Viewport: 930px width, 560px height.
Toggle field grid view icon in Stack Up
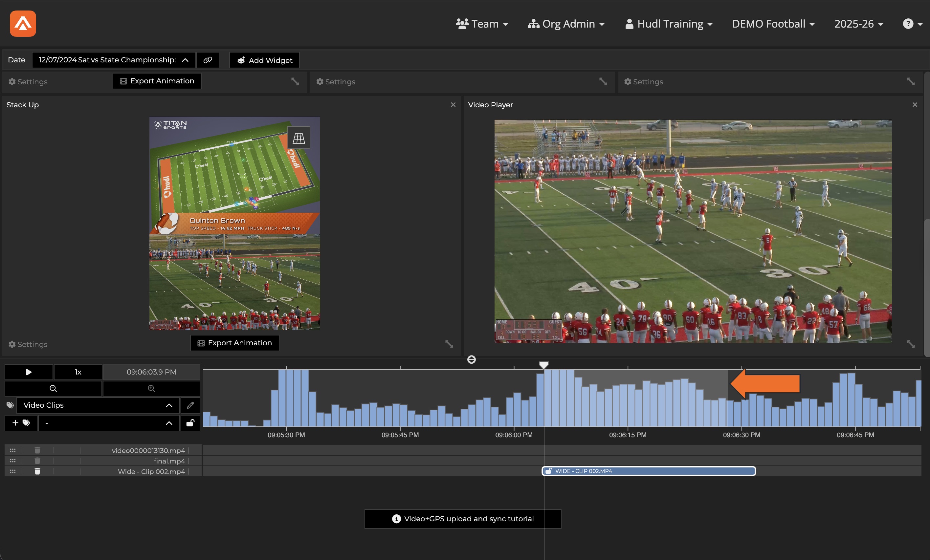tap(299, 138)
